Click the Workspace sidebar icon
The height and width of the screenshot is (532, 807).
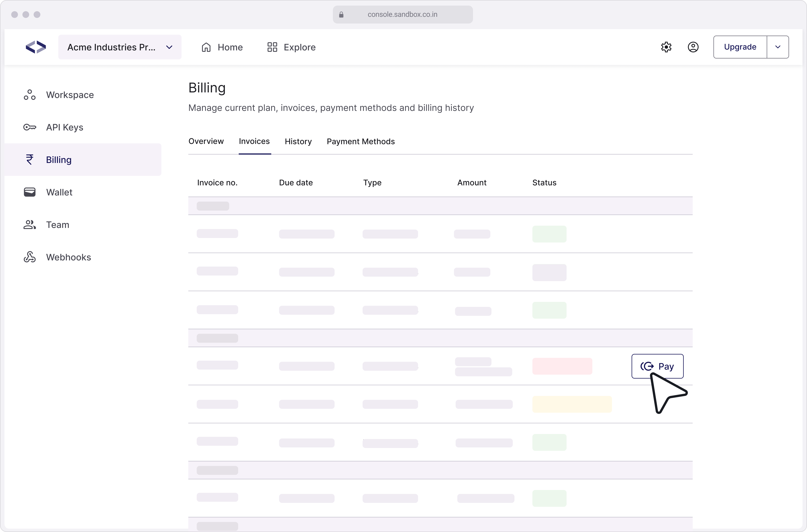click(30, 95)
